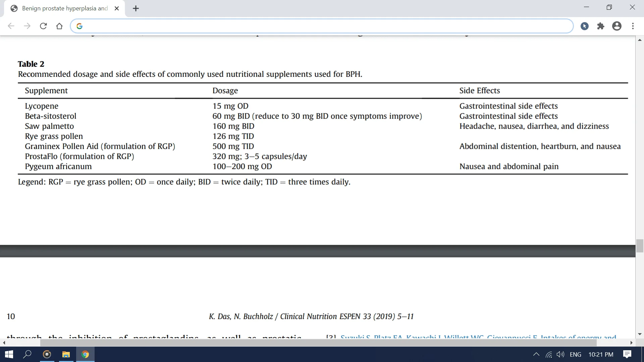Focus the Google address bar

click(x=322, y=26)
